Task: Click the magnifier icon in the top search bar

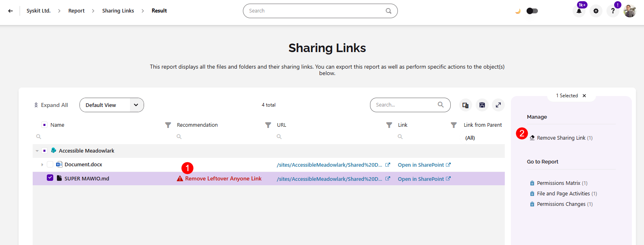Action: coord(389,11)
